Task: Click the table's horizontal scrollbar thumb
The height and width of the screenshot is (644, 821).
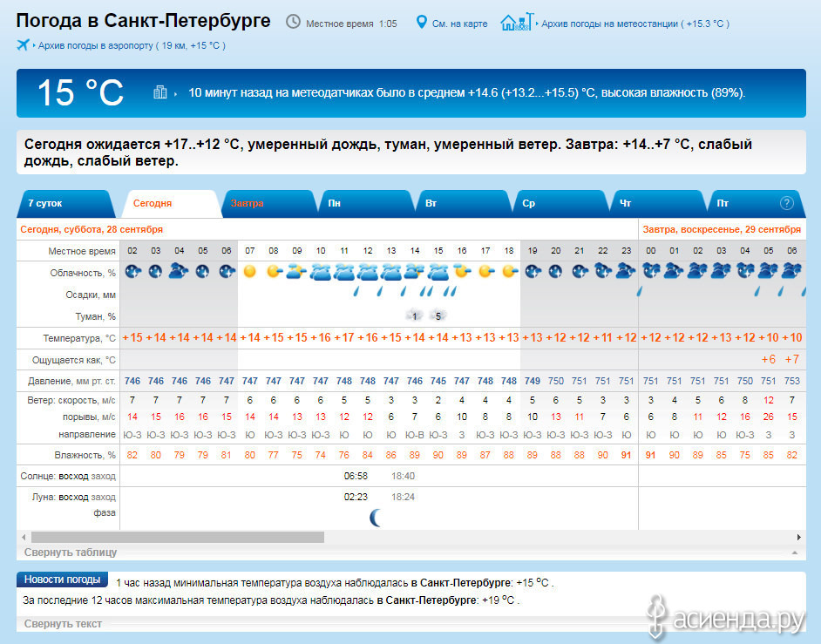Action: [178, 537]
